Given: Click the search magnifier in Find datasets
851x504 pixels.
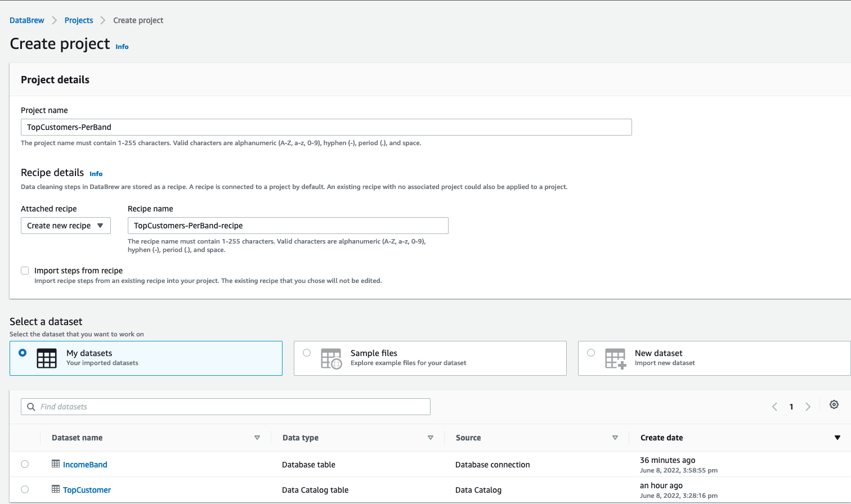Looking at the screenshot, I should click(32, 407).
